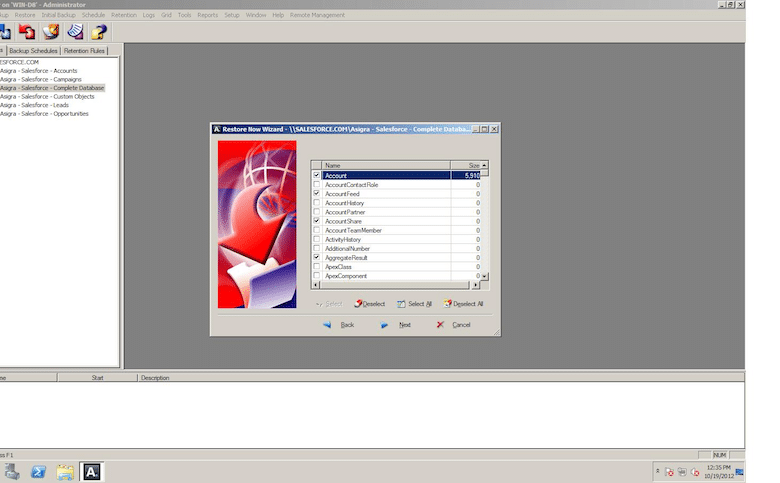
Task: Click table list scroll left arrow
Action: coord(315,285)
